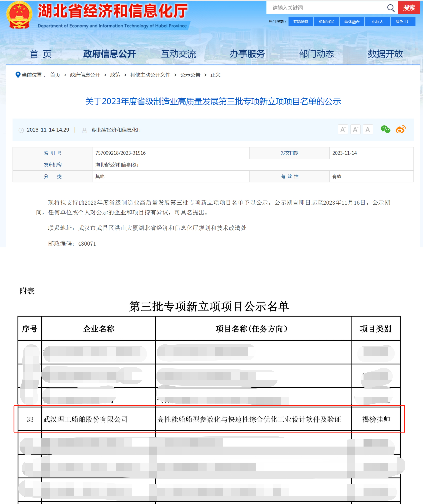Click the national emblem logo
The image size is (423, 504).
tap(19, 15)
